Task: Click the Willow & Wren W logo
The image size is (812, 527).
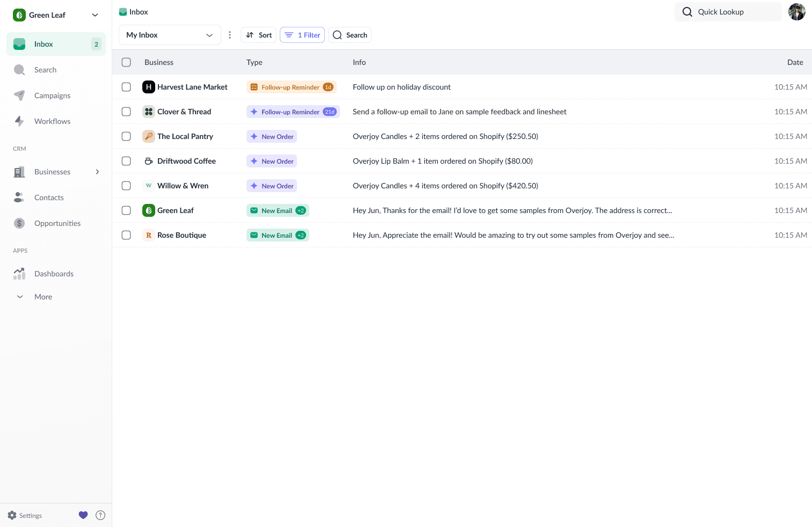Action: (149, 186)
